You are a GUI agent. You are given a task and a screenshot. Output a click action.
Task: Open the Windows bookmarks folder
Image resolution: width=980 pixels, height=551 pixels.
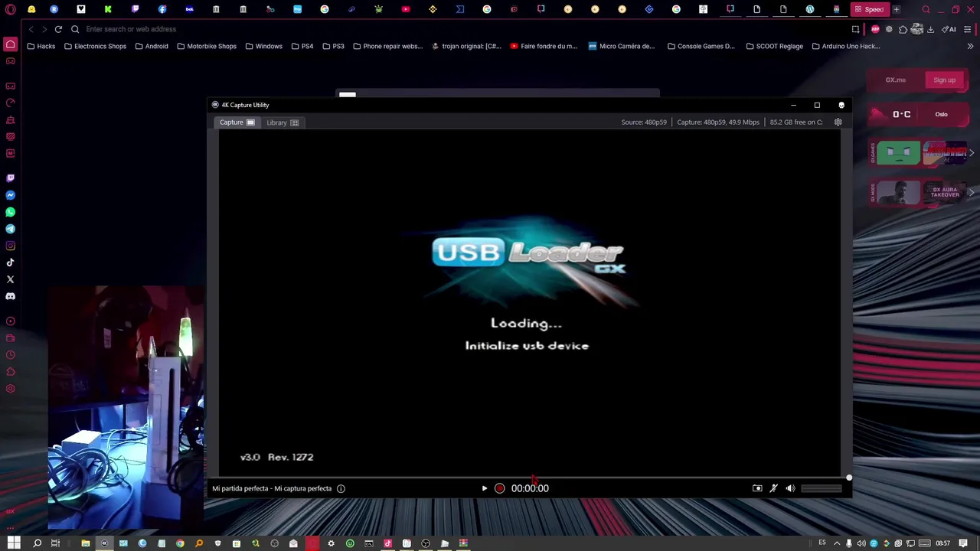tap(263, 46)
